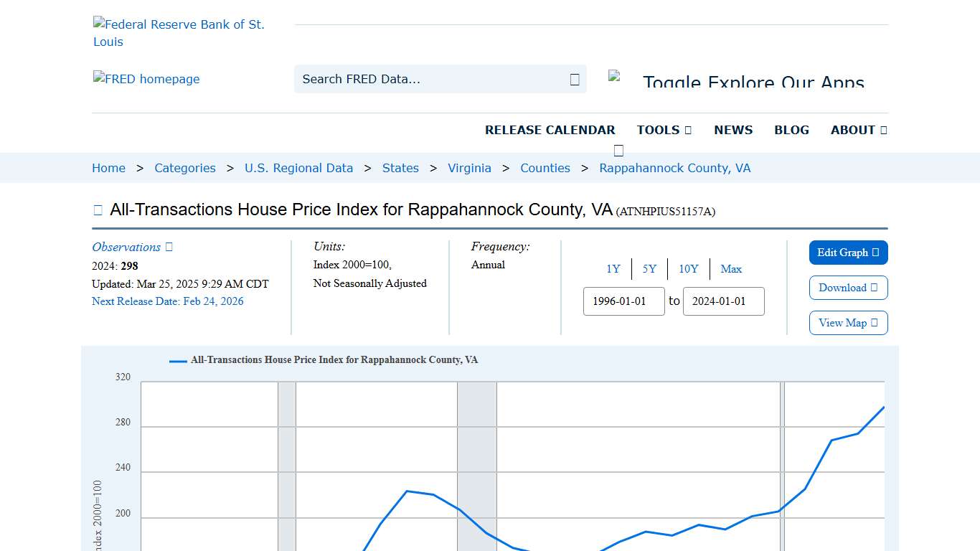Expand the TOOLS dropdown menu
The height and width of the screenshot is (551, 980).
(x=664, y=130)
